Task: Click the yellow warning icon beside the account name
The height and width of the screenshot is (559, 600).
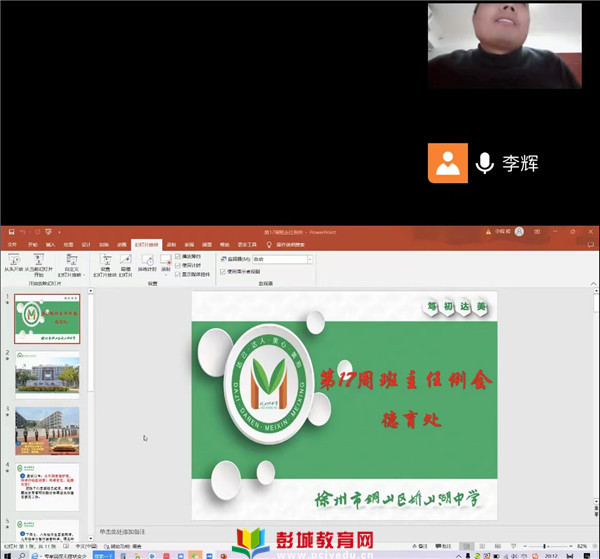Action: (488, 232)
